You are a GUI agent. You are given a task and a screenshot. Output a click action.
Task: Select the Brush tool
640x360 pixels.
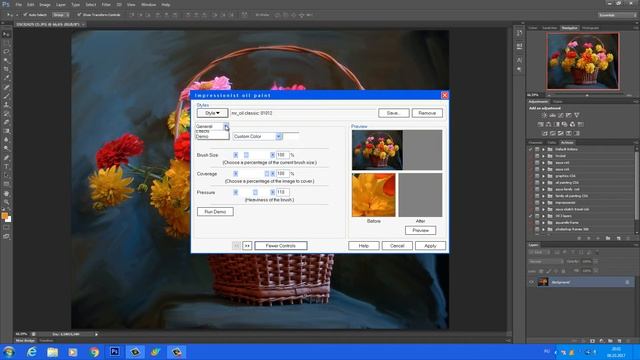[6, 96]
